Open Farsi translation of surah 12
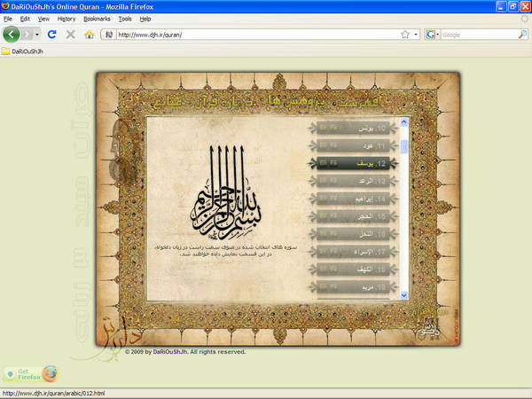 333,163
